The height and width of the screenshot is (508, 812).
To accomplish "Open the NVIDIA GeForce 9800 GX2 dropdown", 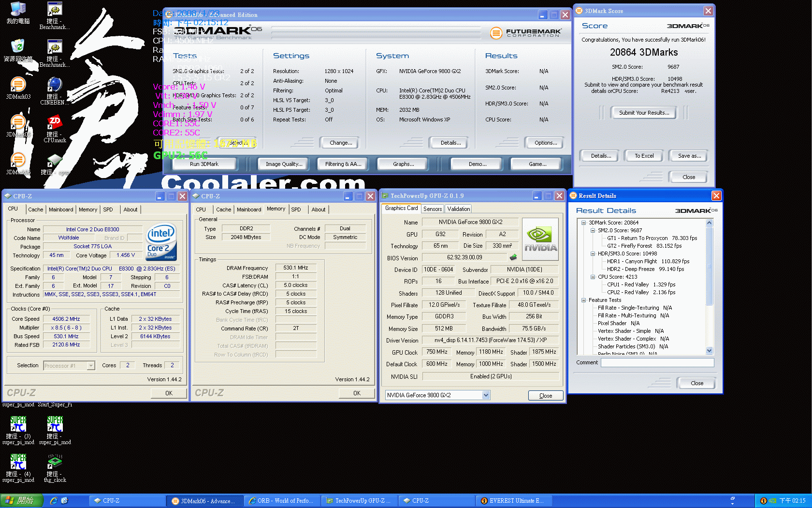I will (x=486, y=395).
